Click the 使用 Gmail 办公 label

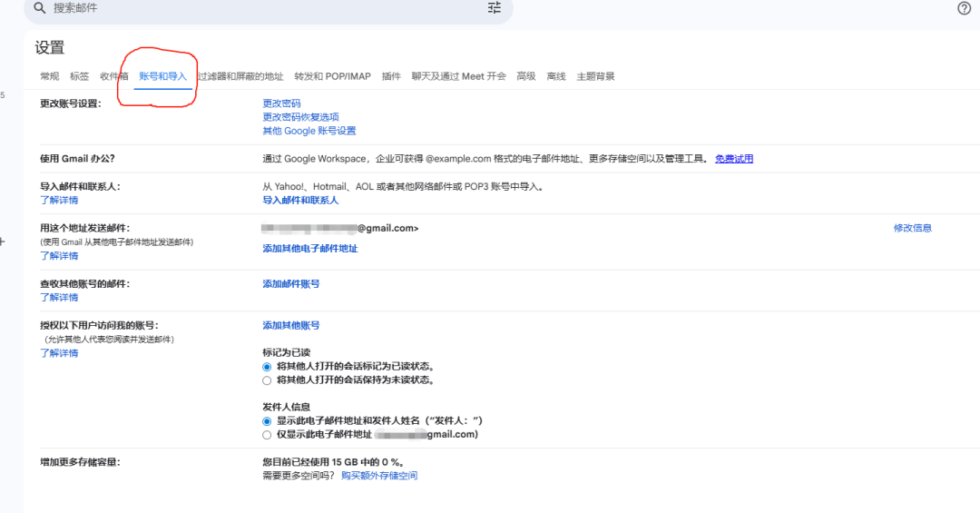[77, 159]
